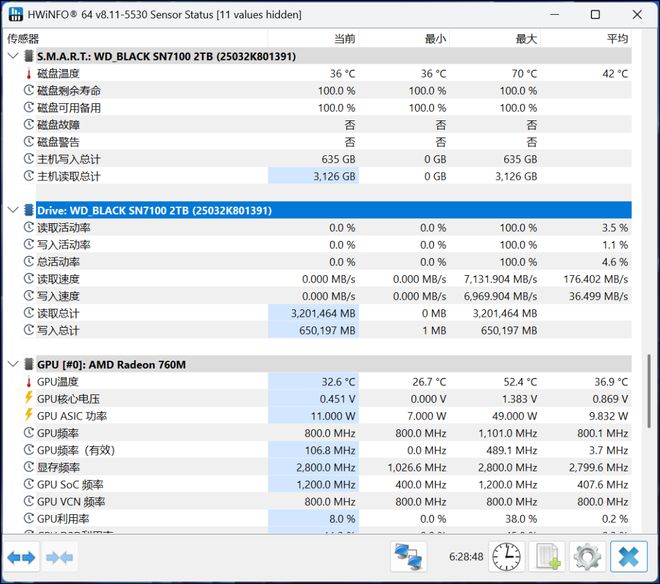Click the lightning icon beside GPU核心电压
Viewport: 660px width, 584px height.
click(x=28, y=398)
